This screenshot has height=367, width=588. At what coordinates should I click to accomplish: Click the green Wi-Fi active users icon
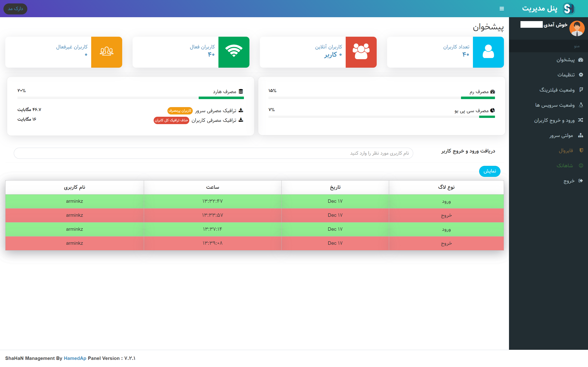coord(234,52)
